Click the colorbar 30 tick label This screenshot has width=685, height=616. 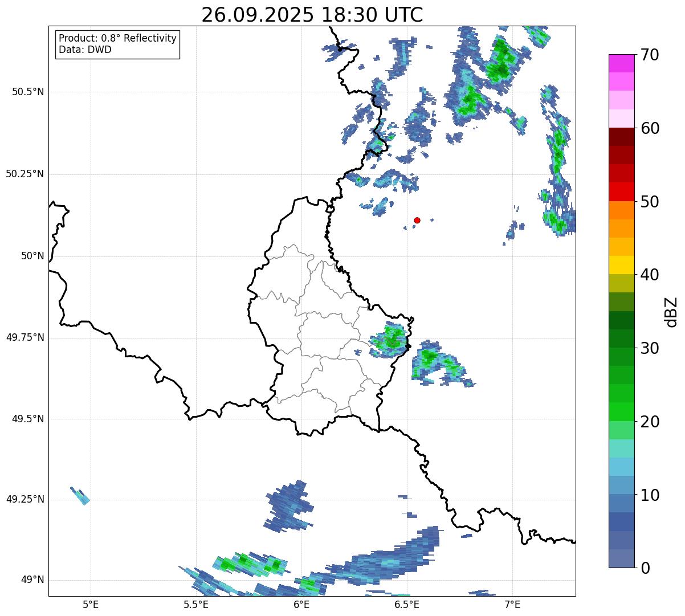pos(650,348)
